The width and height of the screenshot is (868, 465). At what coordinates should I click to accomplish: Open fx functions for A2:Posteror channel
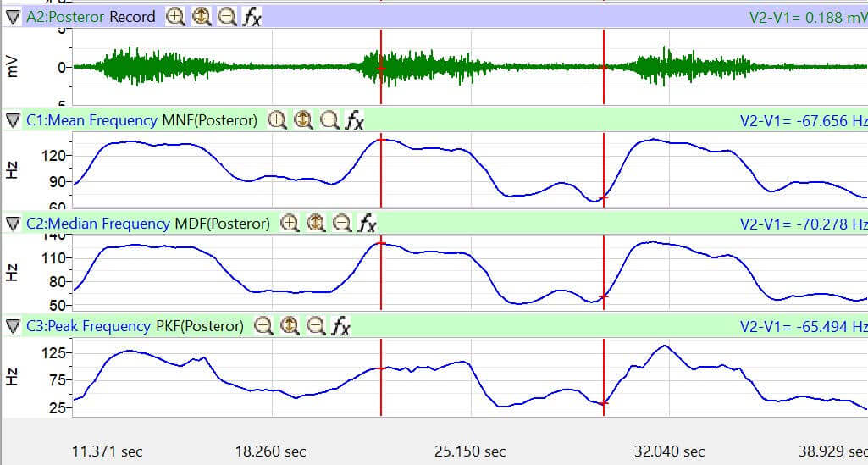[252, 17]
